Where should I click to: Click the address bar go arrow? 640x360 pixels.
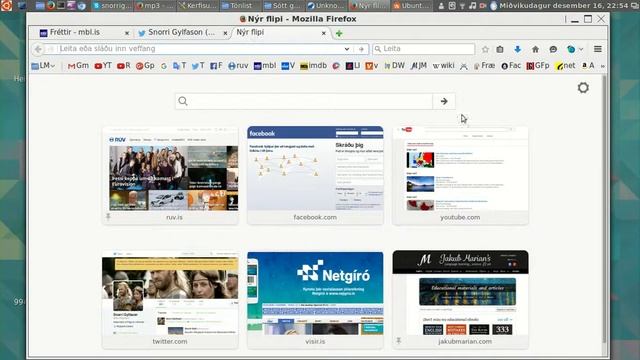[x=361, y=49]
